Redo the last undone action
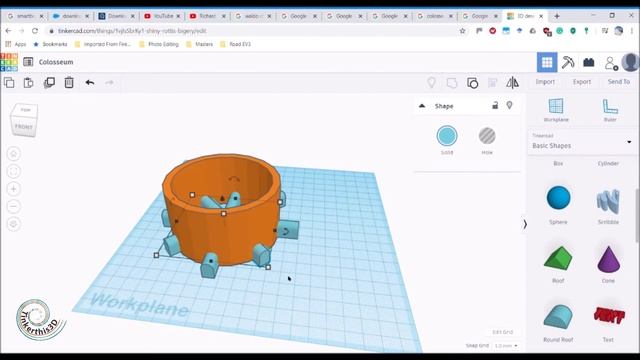 [x=109, y=82]
